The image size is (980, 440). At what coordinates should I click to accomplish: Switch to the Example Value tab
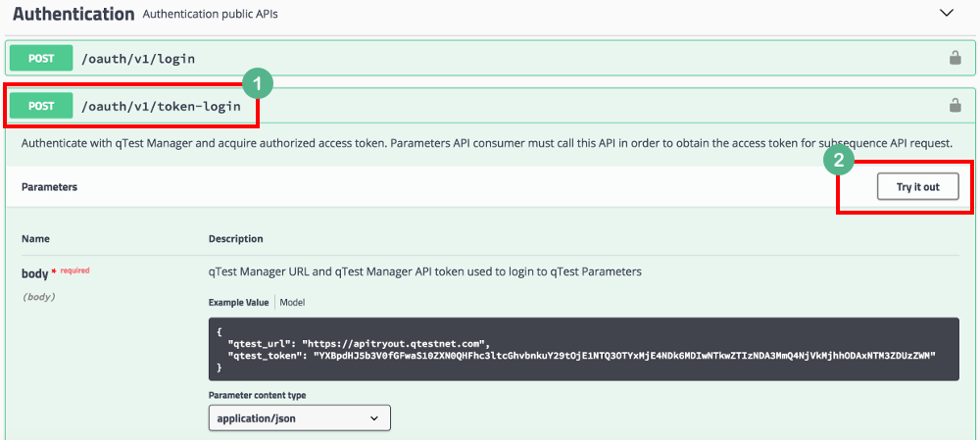pyautogui.click(x=238, y=303)
